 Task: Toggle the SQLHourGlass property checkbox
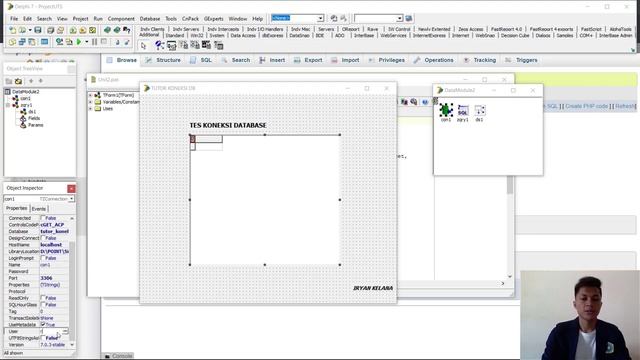[43, 304]
